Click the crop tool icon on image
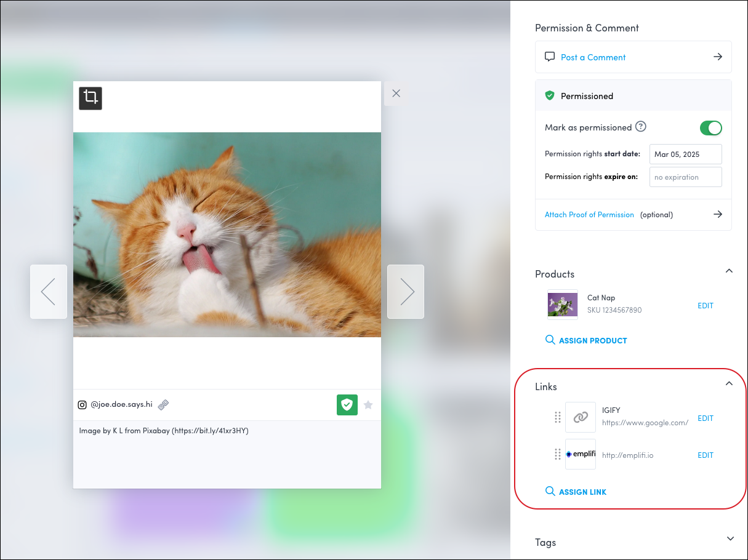Image resolution: width=748 pixels, height=560 pixels. pos(90,98)
